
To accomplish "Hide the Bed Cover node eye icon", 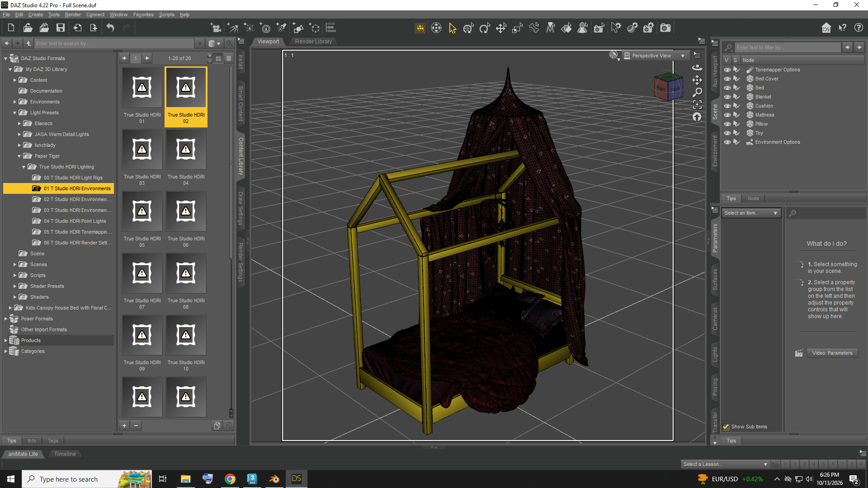I will pos(727,79).
